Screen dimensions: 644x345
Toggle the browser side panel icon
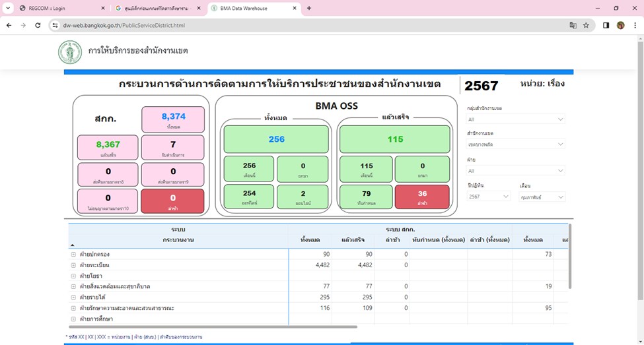click(606, 25)
